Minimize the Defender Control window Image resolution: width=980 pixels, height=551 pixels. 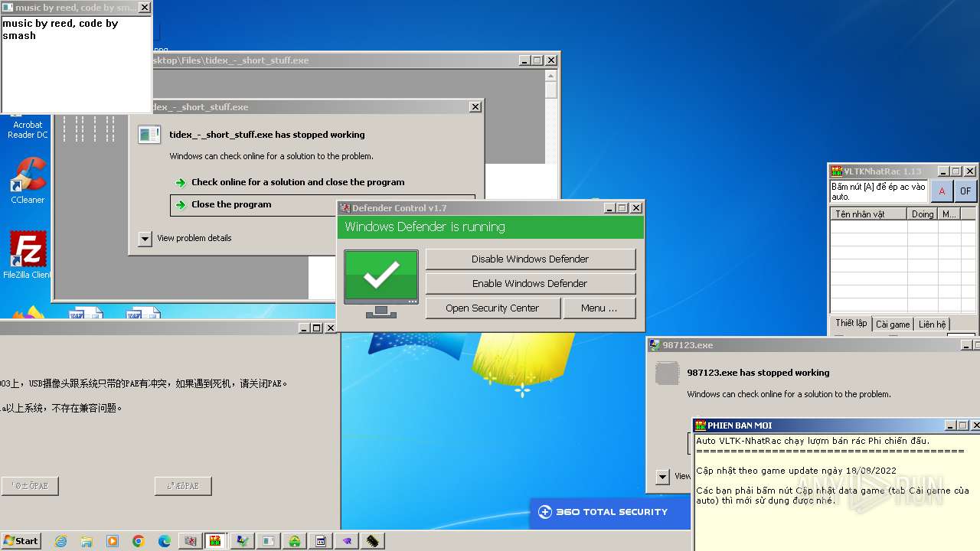tap(609, 208)
